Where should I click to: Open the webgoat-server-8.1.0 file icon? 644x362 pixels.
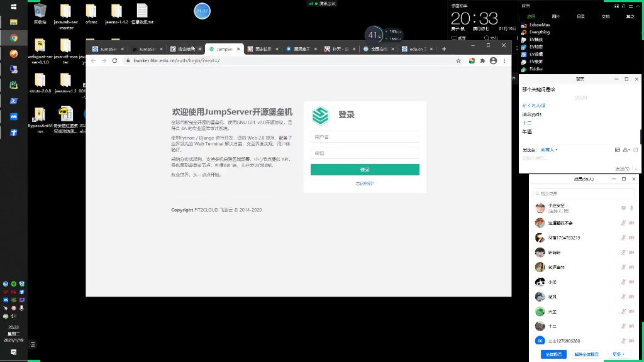(40, 52)
